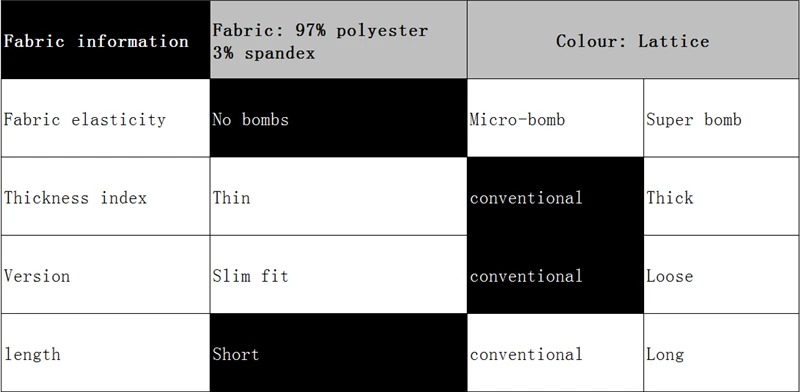Select the 'Version' row label
800x392 pixels.
(x=105, y=275)
